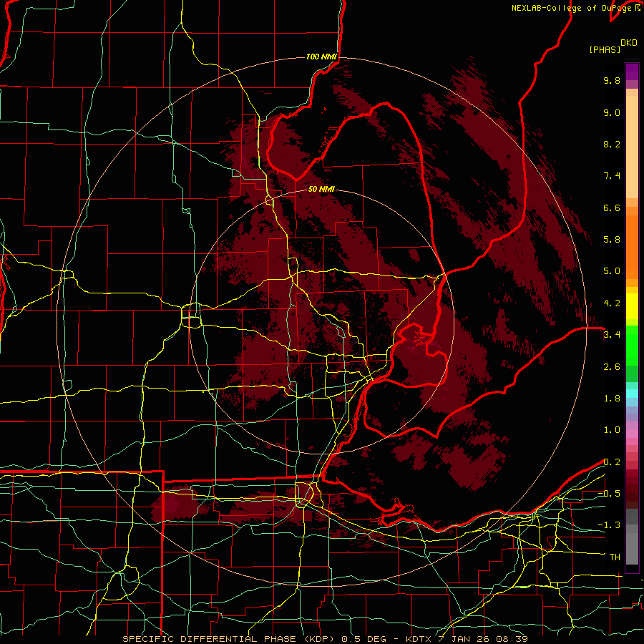
Task: Click the bright green segment of color bar
Action: [x=632, y=346]
